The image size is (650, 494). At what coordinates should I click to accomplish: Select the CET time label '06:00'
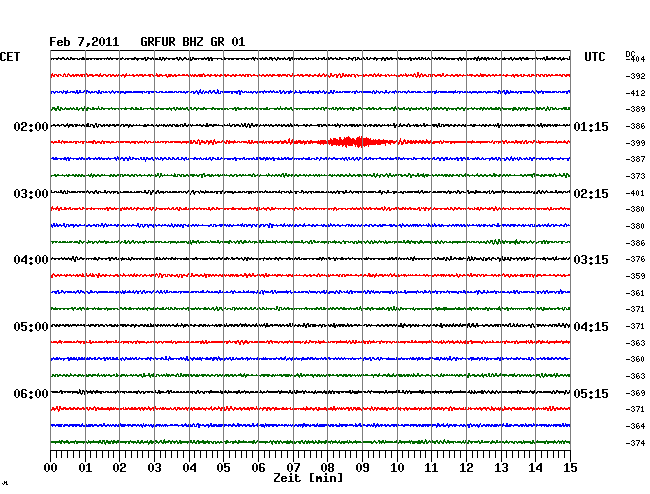31,393
